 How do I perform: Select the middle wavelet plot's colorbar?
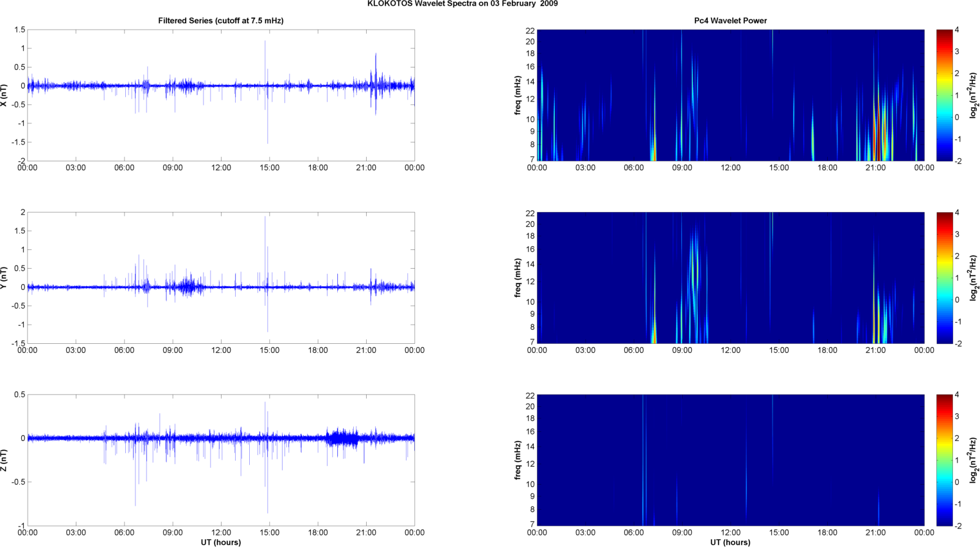[x=944, y=278]
